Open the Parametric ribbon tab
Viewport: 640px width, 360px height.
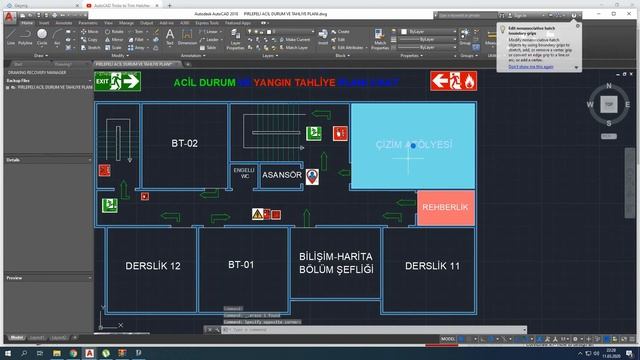(x=88, y=23)
